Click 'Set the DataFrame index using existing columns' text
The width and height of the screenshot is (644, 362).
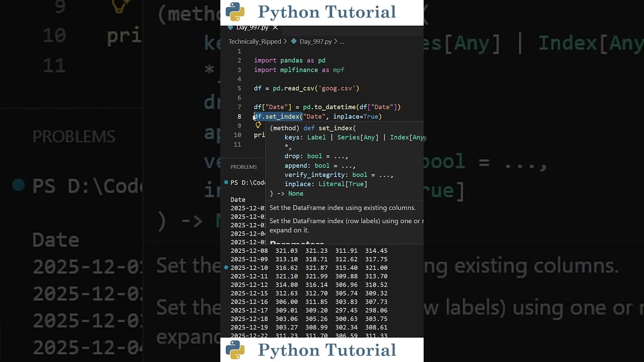343,208
